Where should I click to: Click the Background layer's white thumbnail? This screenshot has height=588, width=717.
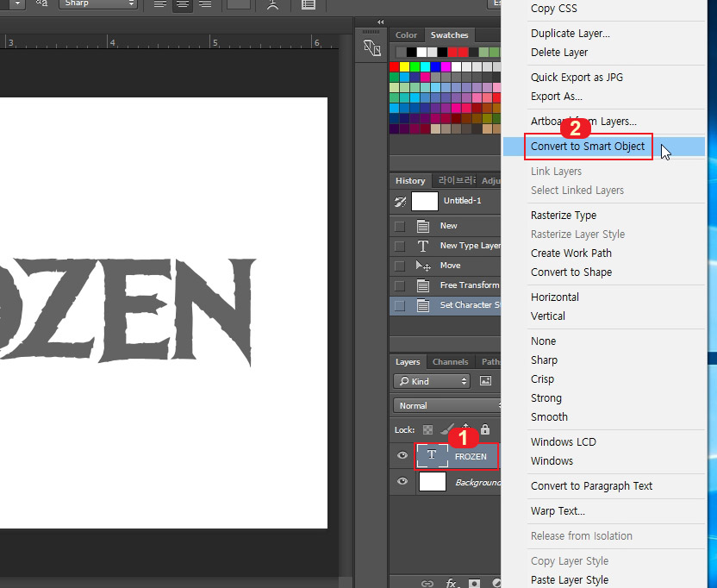(x=432, y=482)
